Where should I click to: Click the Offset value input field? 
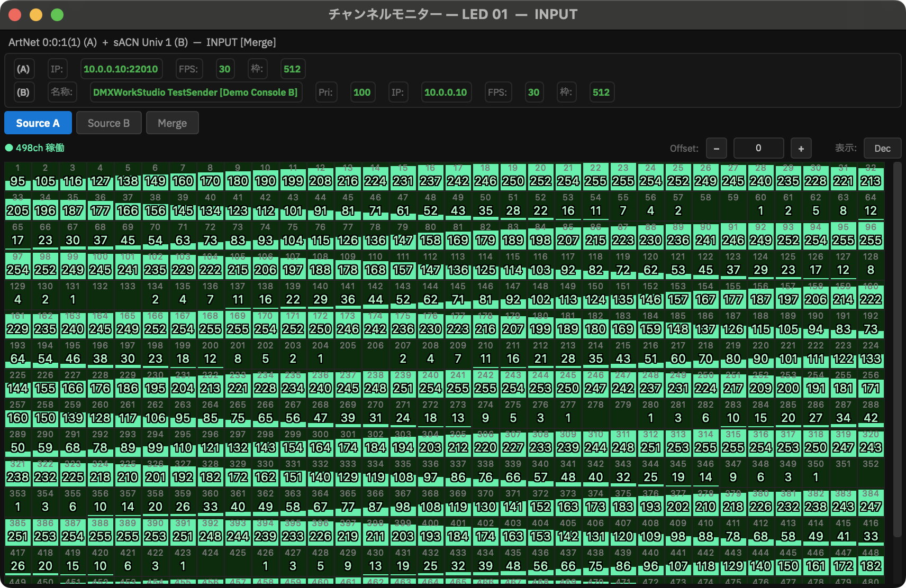758,148
